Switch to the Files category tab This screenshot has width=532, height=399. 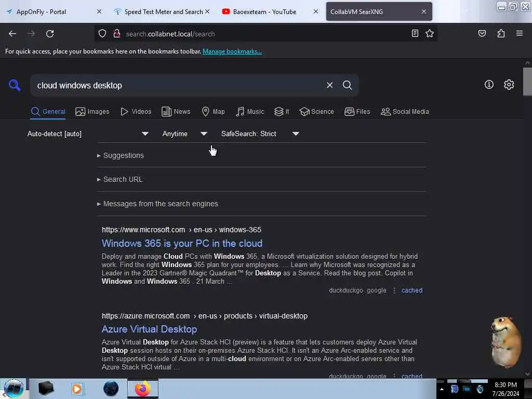(357, 112)
